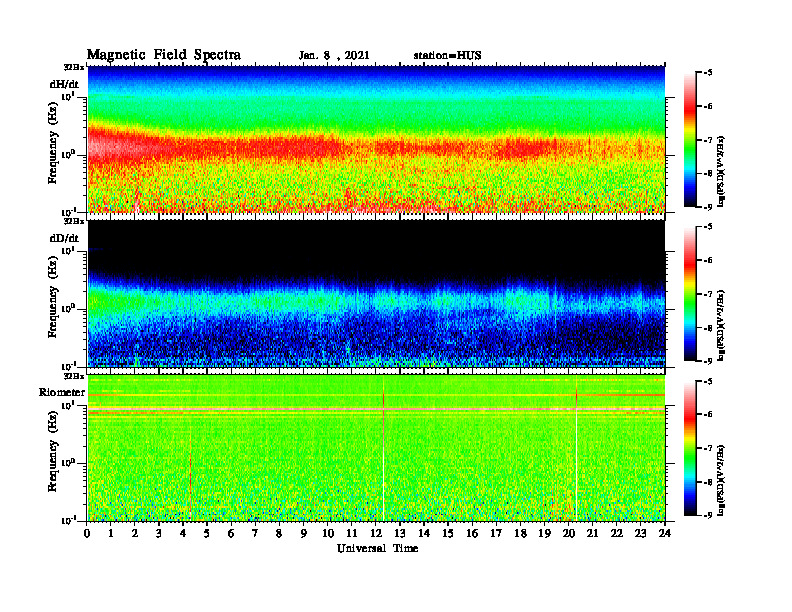
Task: Click the log PSD units label beside dH/dt color bar
Action: coord(722,172)
